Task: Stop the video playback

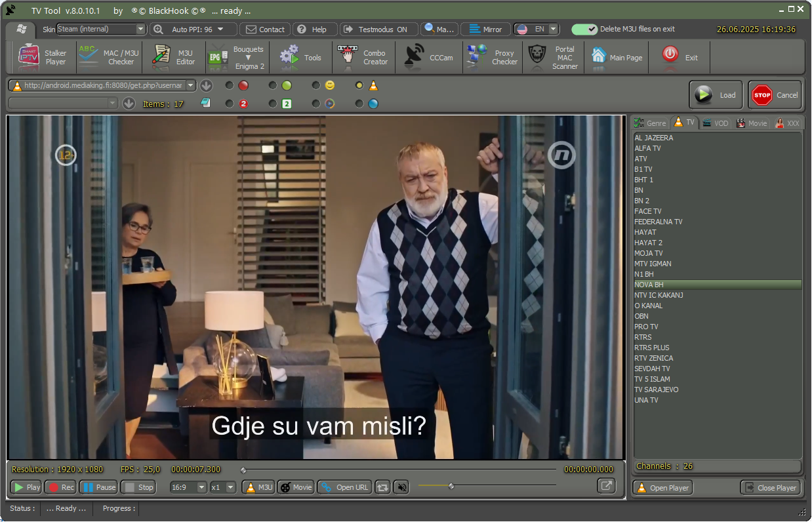Action: click(x=138, y=487)
